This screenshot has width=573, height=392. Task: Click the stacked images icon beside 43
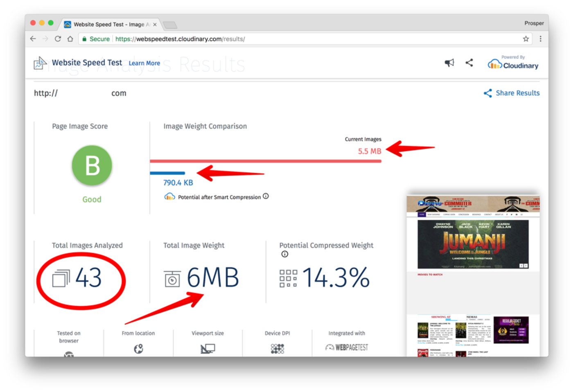click(x=61, y=278)
